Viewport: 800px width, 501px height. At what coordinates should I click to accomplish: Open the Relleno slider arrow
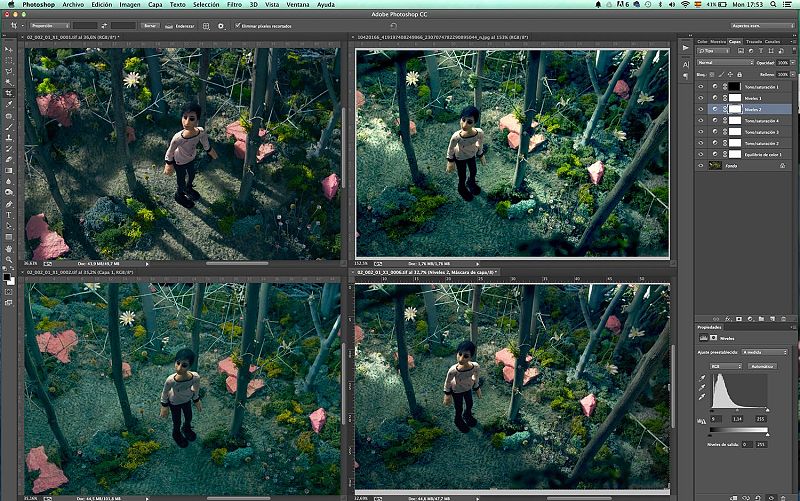pyautogui.click(x=792, y=74)
